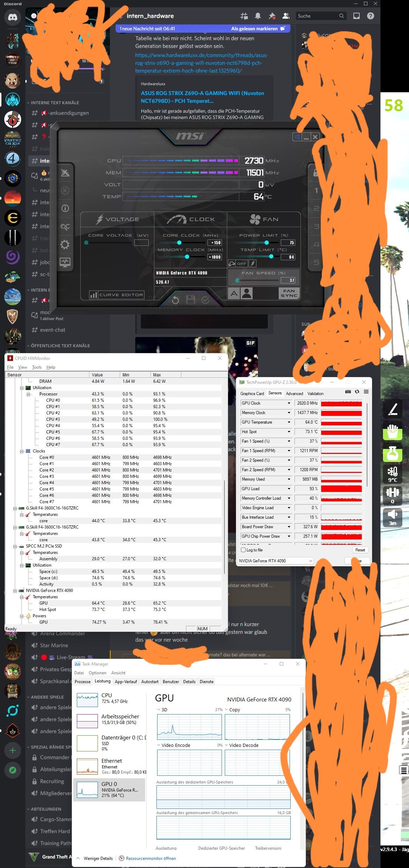Click GPU-Z refresh icon

(x=357, y=392)
